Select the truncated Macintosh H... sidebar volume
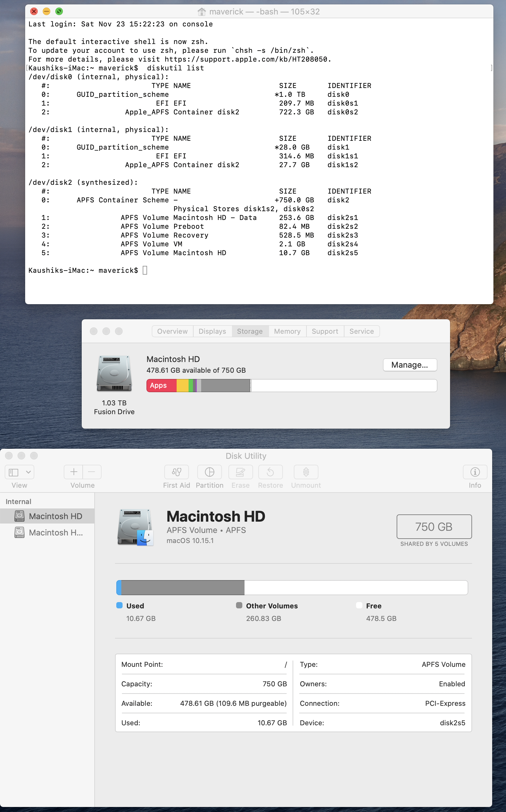Screen dimensions: 506x812 coord(47,533)
